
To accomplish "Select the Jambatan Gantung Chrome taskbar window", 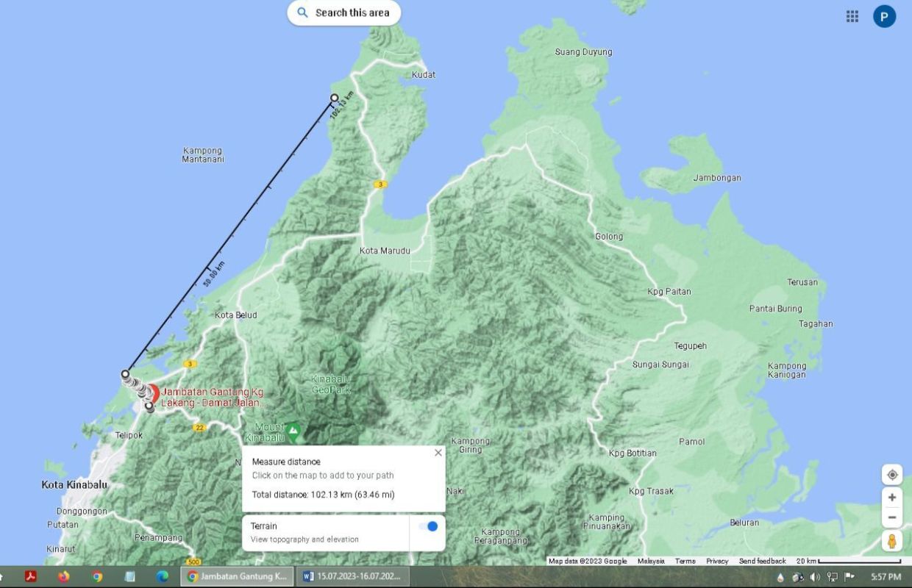I will coord(237,576).
